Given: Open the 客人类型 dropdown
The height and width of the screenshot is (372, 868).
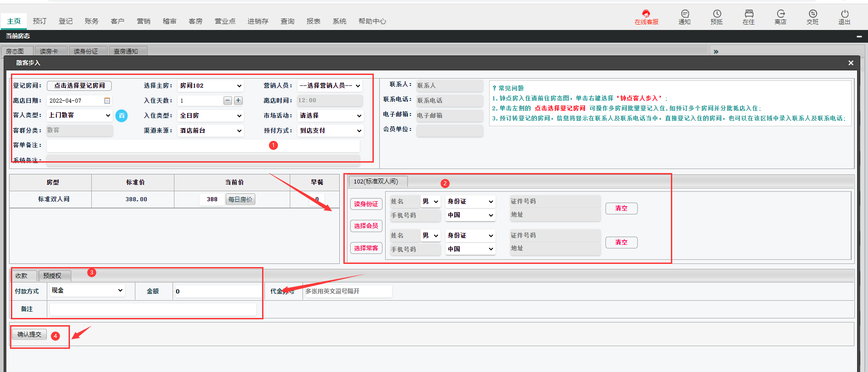Looking at the screenshot, I should coord(79,115).
